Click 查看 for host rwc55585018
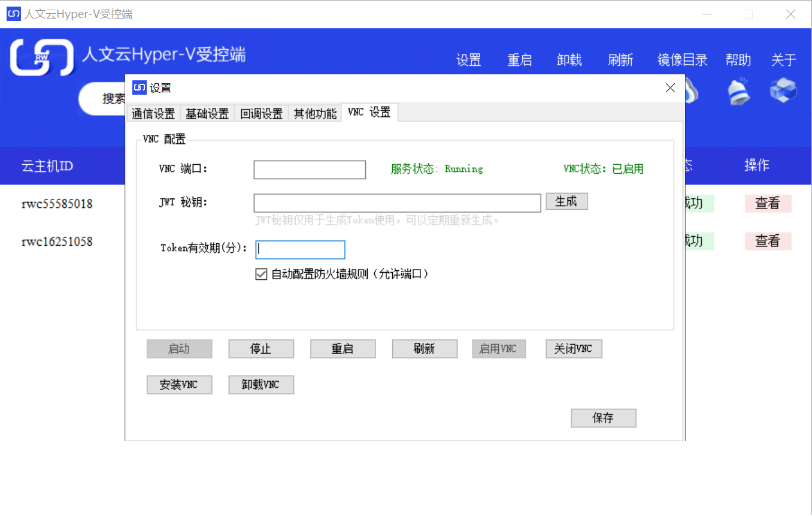 [768, 203]
